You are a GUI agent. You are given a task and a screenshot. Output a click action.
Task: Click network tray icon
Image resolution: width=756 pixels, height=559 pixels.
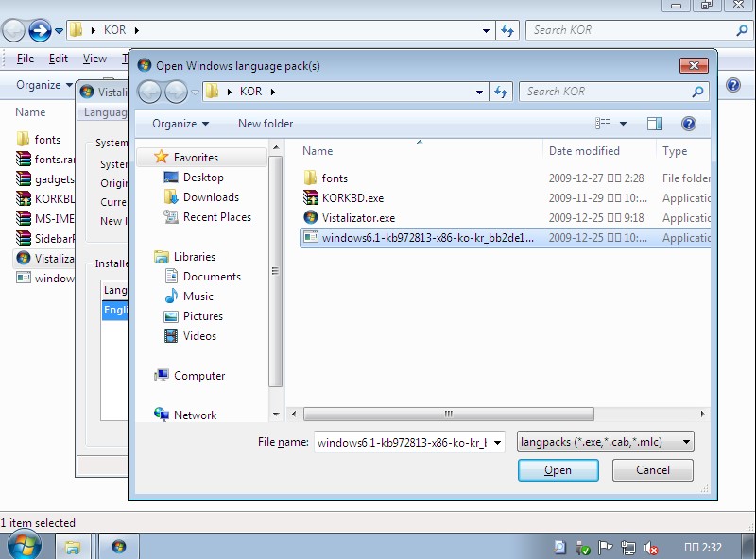[627, 548]
